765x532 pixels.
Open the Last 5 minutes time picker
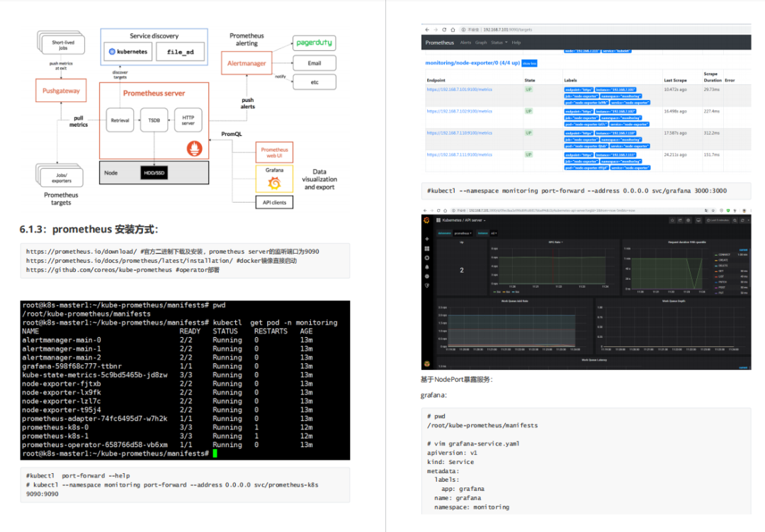(718, 220)
